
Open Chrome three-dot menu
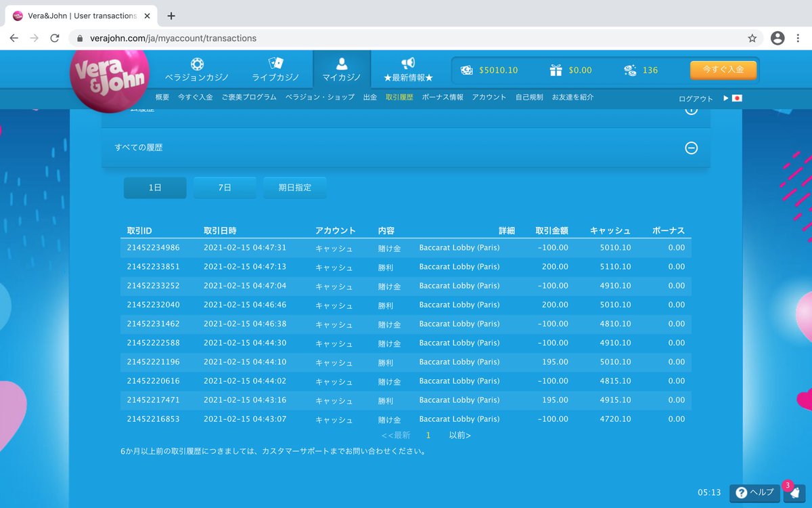(x=799, y=38)
